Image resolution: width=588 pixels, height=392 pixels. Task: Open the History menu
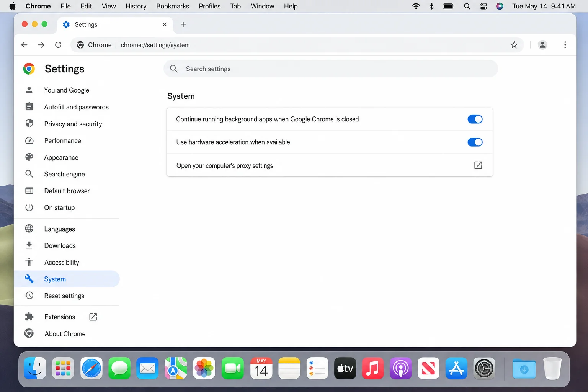(x=136, y=6)
